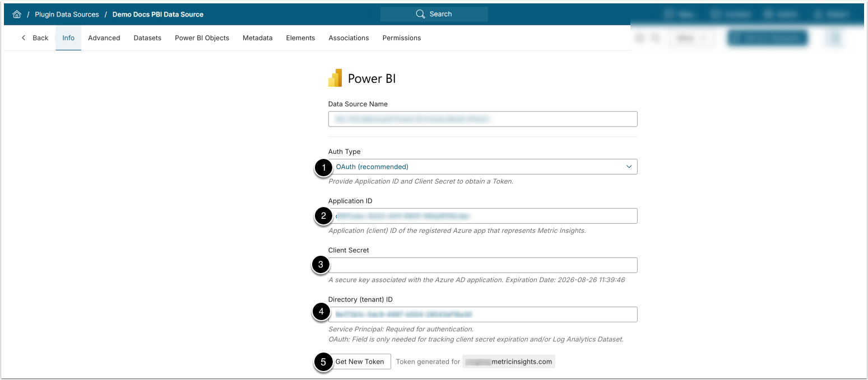Open the Plugin Data Sources breadcrumb
The width and height of the screenshot is (868, 380).
coord(67,15)
